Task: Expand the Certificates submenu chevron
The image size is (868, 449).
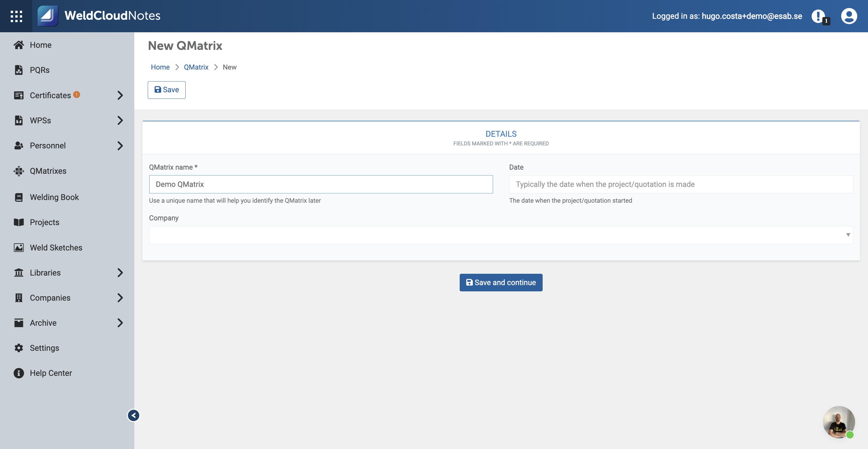Action: point(120,96)
